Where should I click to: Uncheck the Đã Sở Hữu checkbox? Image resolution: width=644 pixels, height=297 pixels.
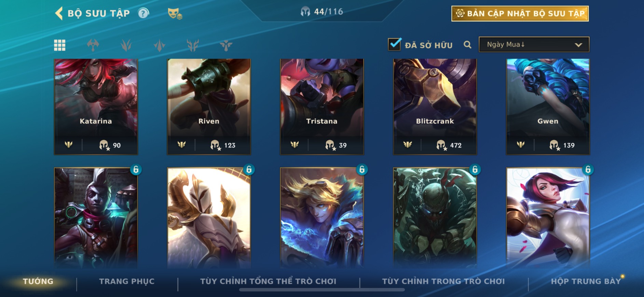pyautogui.click(x=394, y=44)
